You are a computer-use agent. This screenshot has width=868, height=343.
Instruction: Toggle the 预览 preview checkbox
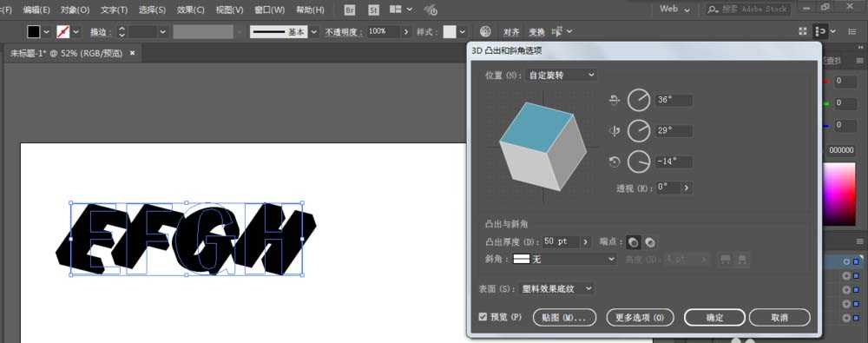(x=483, y=317)
